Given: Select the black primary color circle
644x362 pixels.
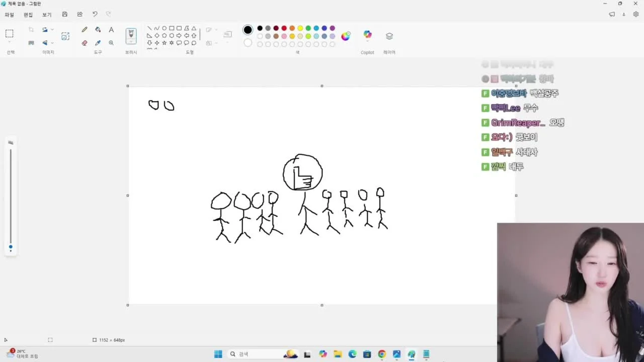Looking at the screenshot, I should [x=248, y=30].
